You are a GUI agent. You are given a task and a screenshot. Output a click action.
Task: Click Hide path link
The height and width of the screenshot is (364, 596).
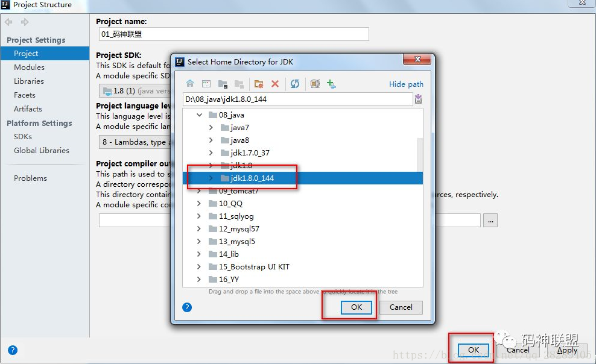[x=406, y=84]
